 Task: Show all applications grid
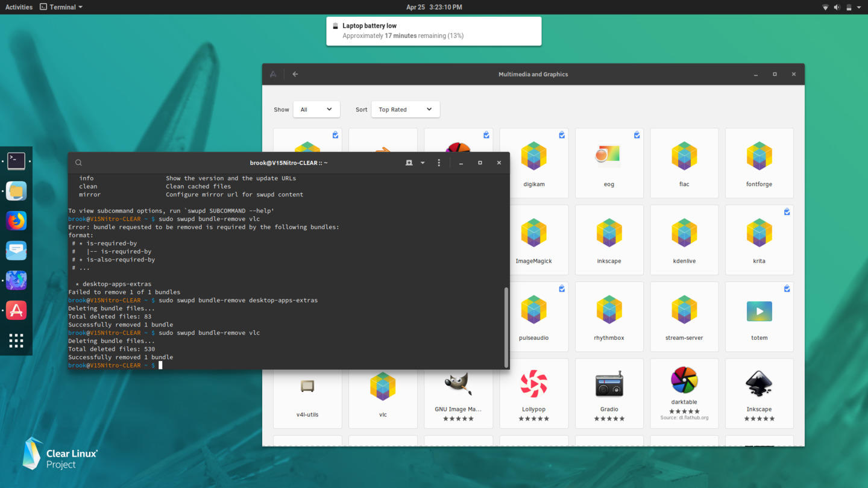pos(16,340)
